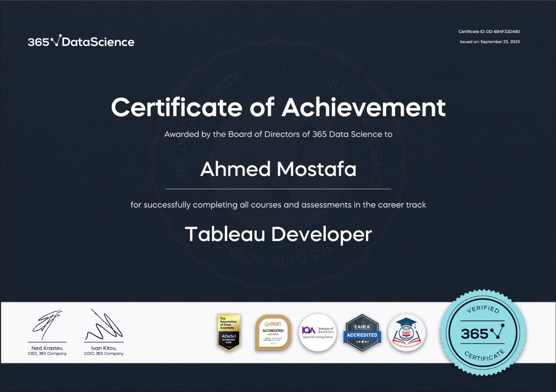Click the 'Ivan Kitov,' name label
Screen dimensions: 556x392
click(104, 348)
